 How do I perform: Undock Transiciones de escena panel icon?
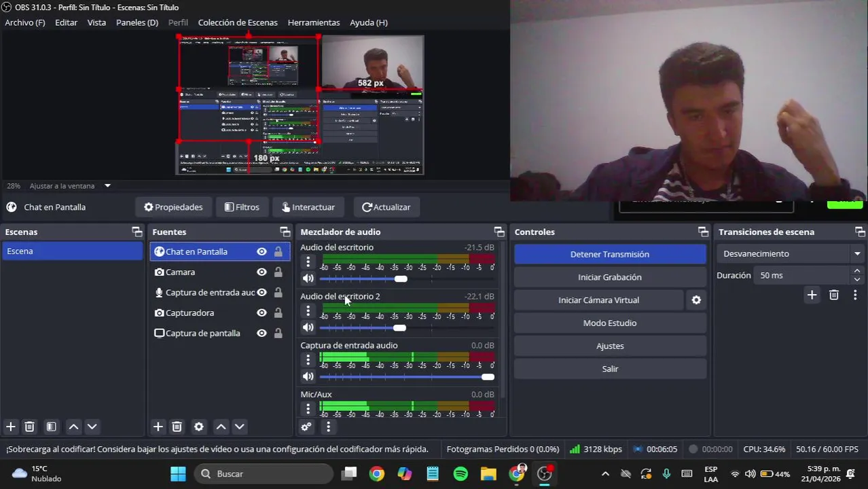pos(860,232)
